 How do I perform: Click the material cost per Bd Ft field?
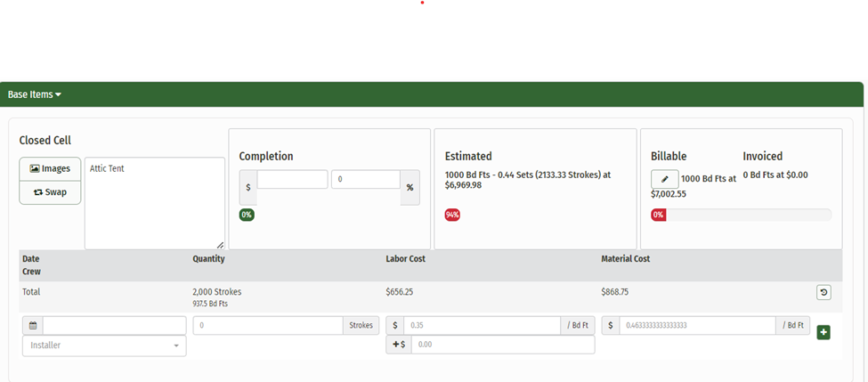pos(696,326)
